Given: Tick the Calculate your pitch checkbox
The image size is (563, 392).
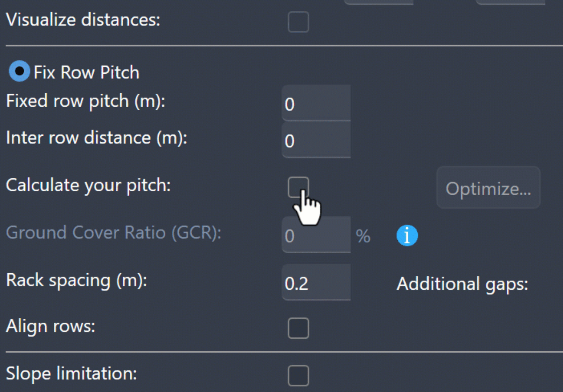Looking at the screenshot, I should point(298,187).
